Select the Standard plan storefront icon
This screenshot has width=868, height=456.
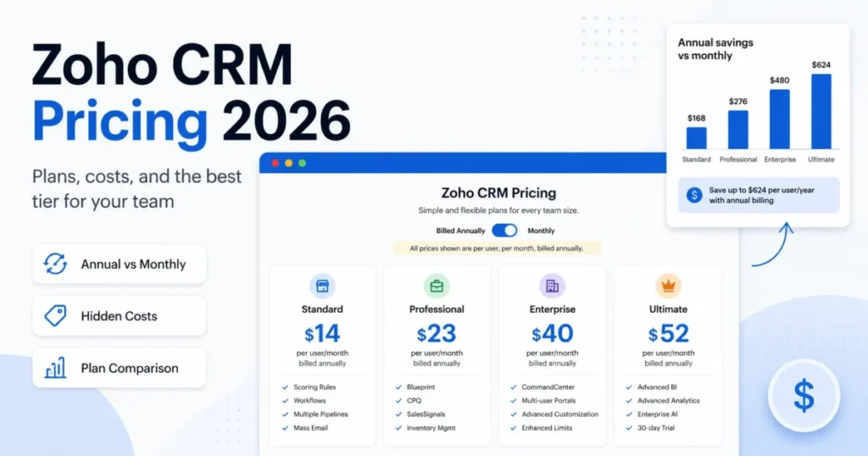322,286
